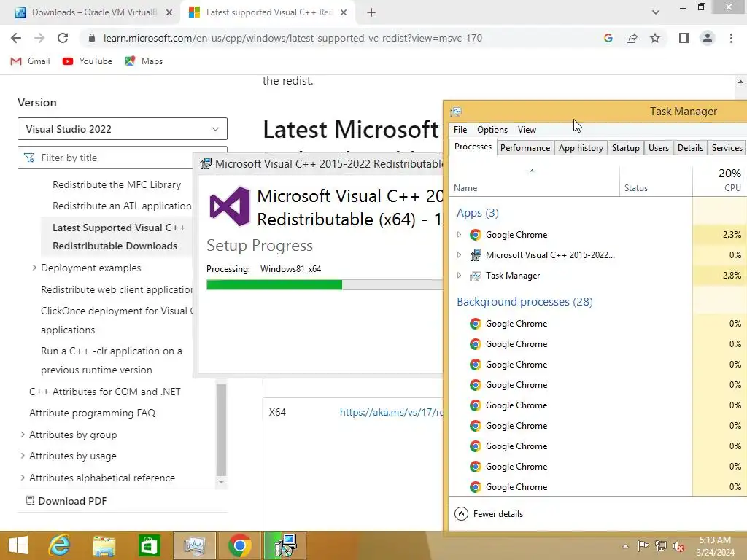Click the Visual Studio logo in installer
Screen dimensions: 747x560
[x=230, y=206]
